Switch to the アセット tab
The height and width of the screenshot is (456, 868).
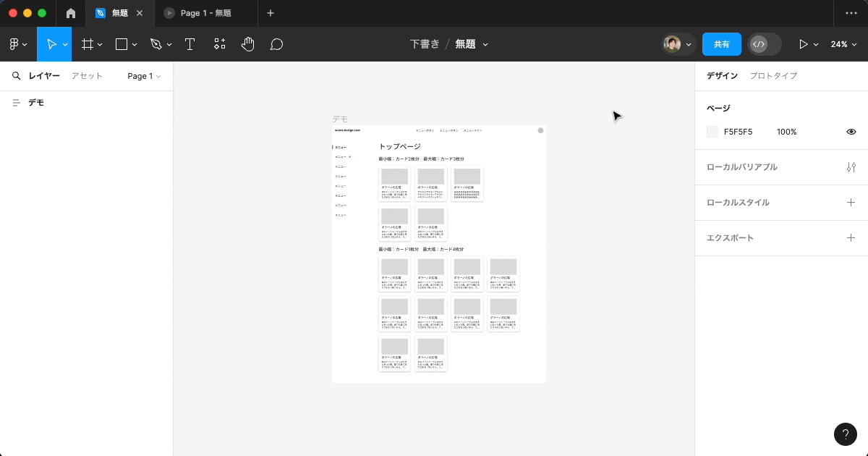click(x=86, y=75)
